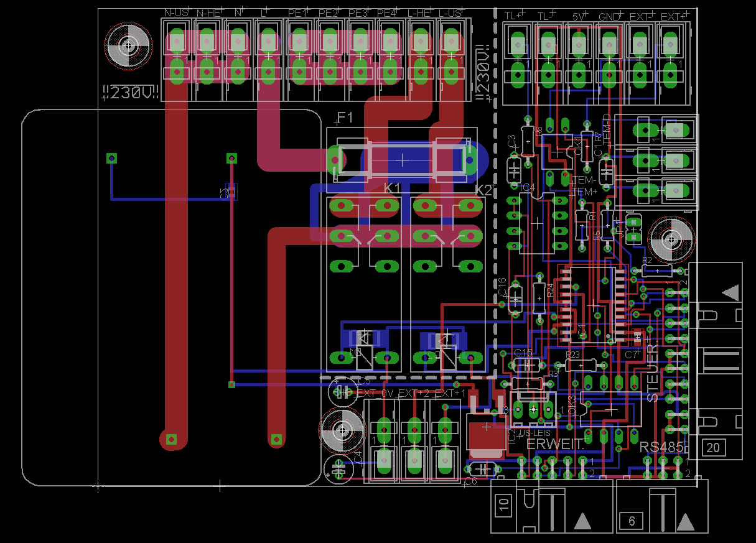Click the EXT+2 terminal label

point(413,393)
